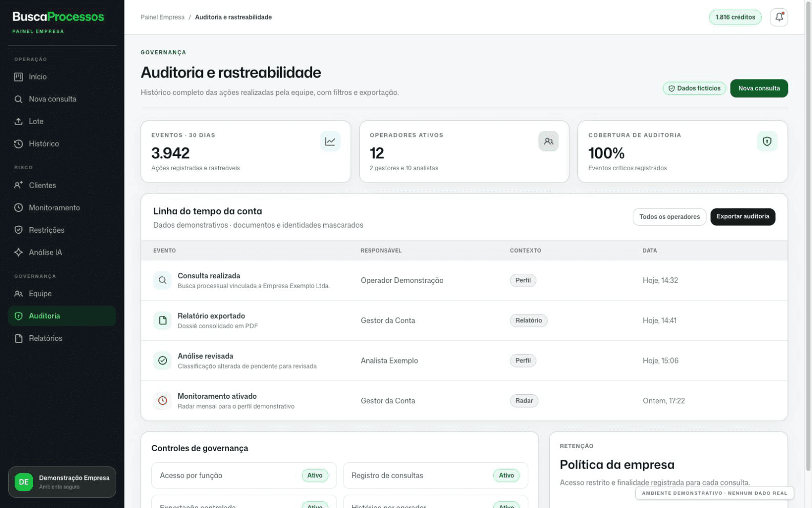This screenshot has height=508, width=812.
Task: Click the clock icon of Monitoramento ativado row
Action: [x=162, y=401]
